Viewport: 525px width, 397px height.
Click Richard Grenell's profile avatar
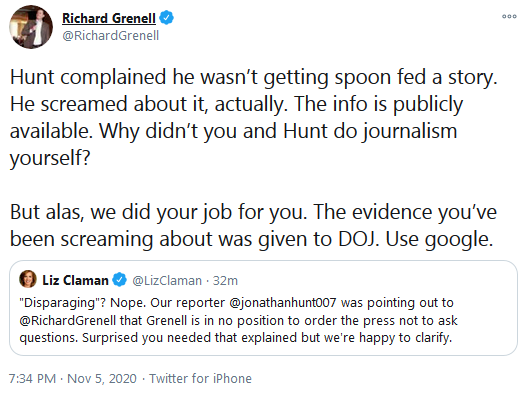click(31, 27)
